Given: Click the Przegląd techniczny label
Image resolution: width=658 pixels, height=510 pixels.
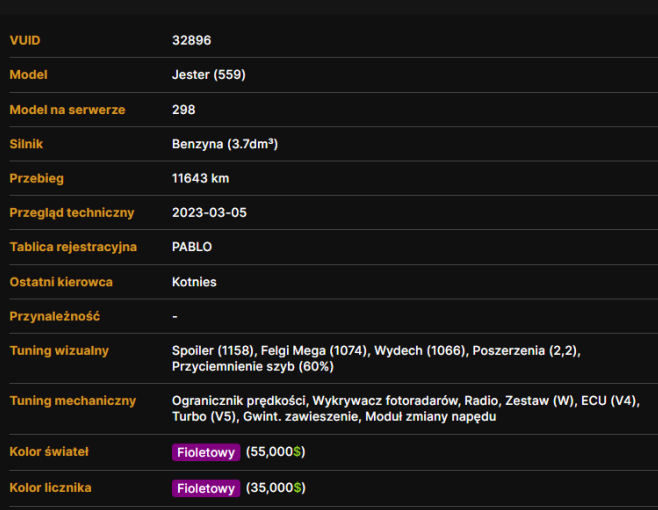Looking at the screenshot, I should coord(72,213).
